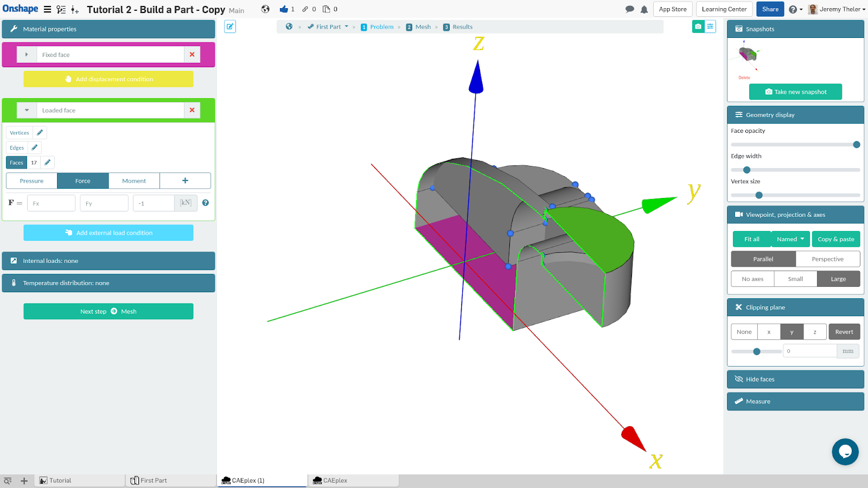
Task: Open the comments speech bubble icon
Action: pyautogui.click(x=629, y=9)
